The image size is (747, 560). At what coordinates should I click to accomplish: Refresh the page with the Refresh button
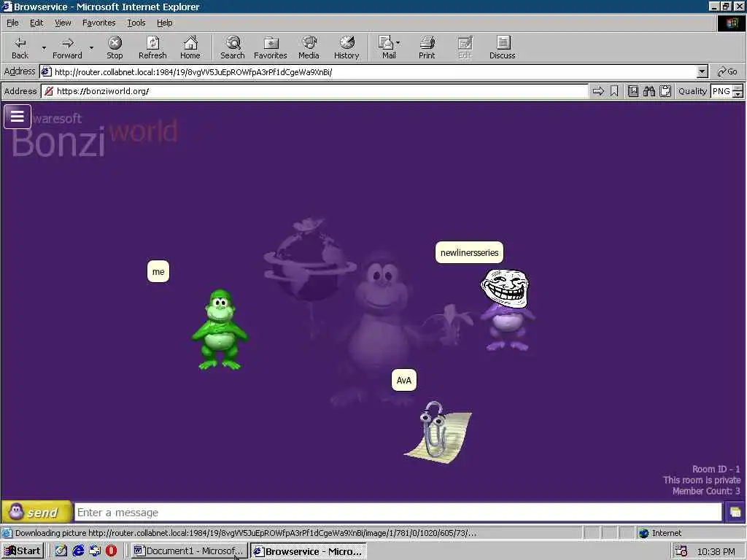[x=152, y=47]
